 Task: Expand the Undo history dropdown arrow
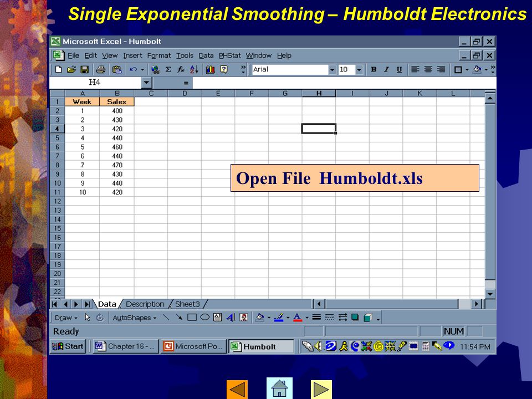[x=142, y=70]
